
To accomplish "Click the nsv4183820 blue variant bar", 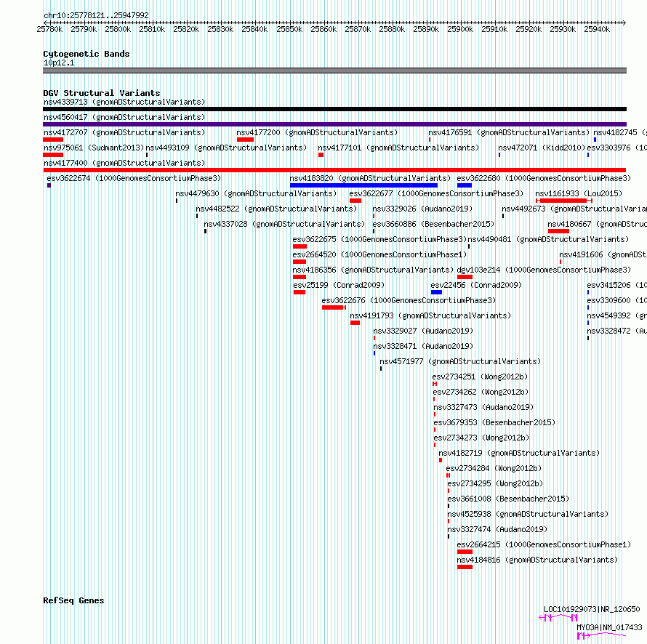I will [363, 185].
